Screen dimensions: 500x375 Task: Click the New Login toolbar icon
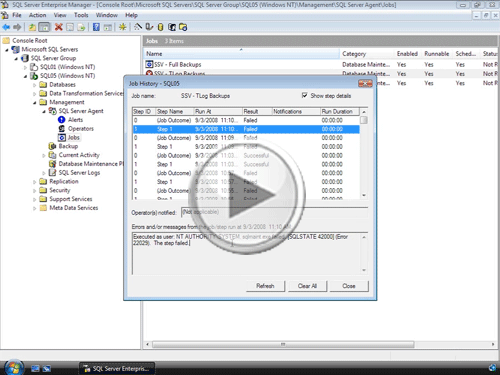(172, 27)
